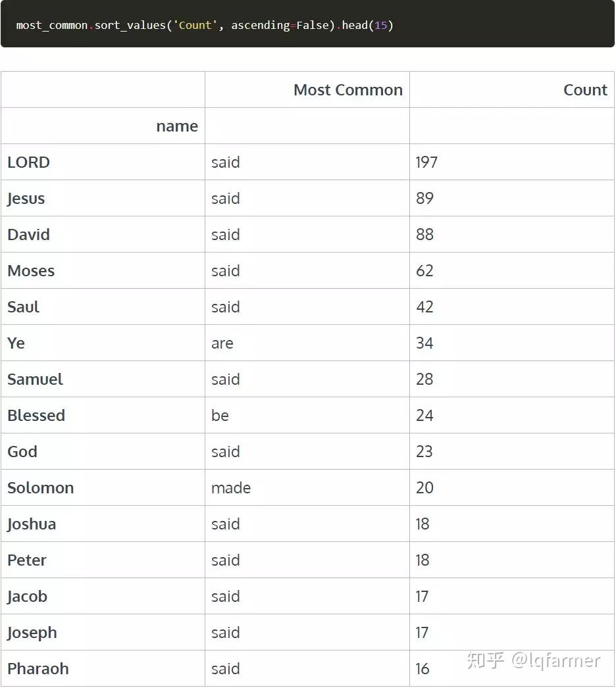Click the count value 23 for God

(x=424, y=452)
